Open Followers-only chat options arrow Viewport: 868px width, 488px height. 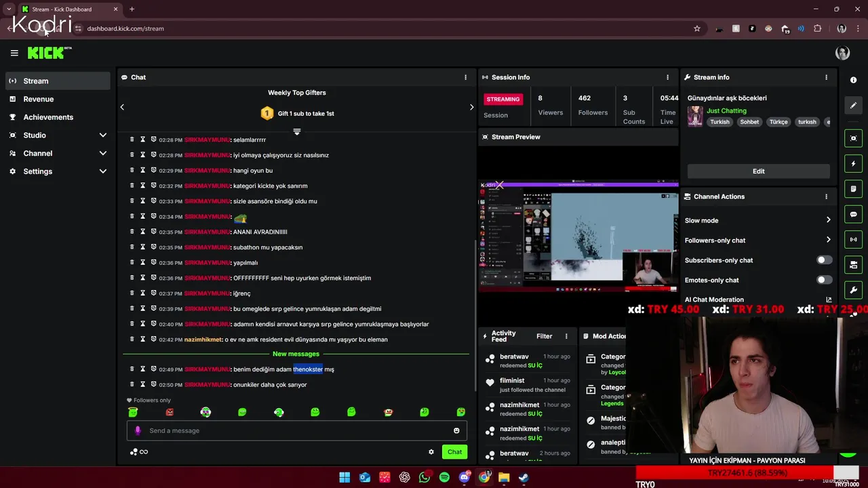tap(828, 240)
